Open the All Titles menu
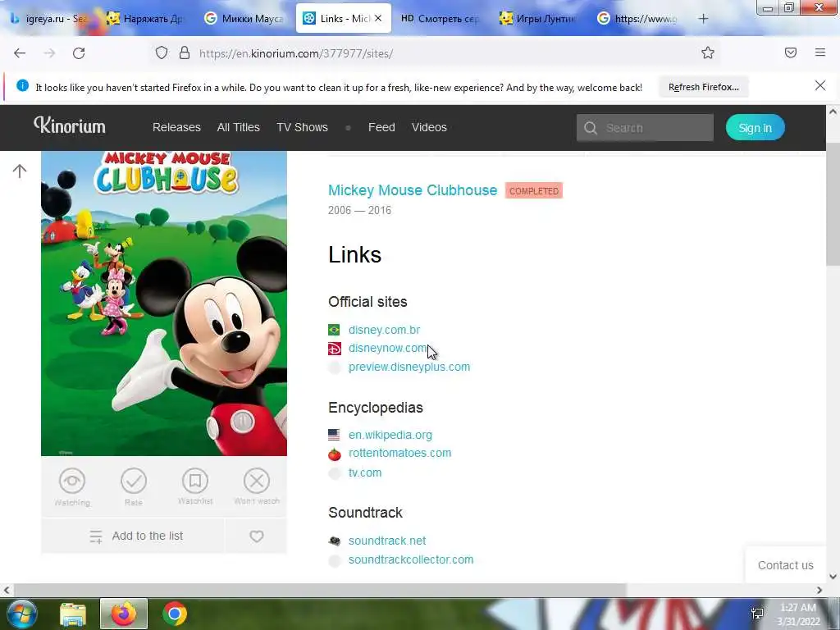Screen dimensions: 840x630 pyautogui.click(x=239, y=127)
